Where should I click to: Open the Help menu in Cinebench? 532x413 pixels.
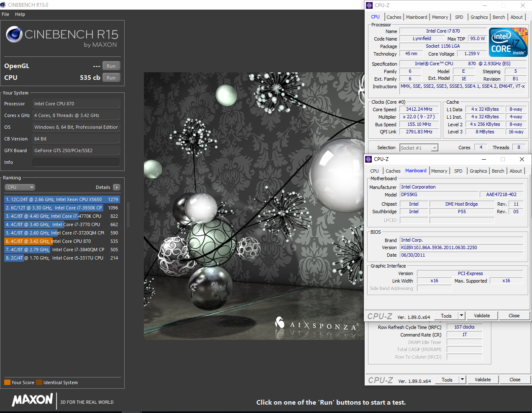point(20,14)
